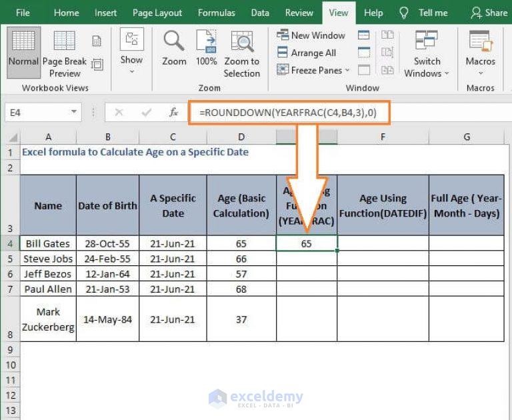Select the Normal workbook view
The width and height of the screenshot is (512, 420).
pos(23,52)
